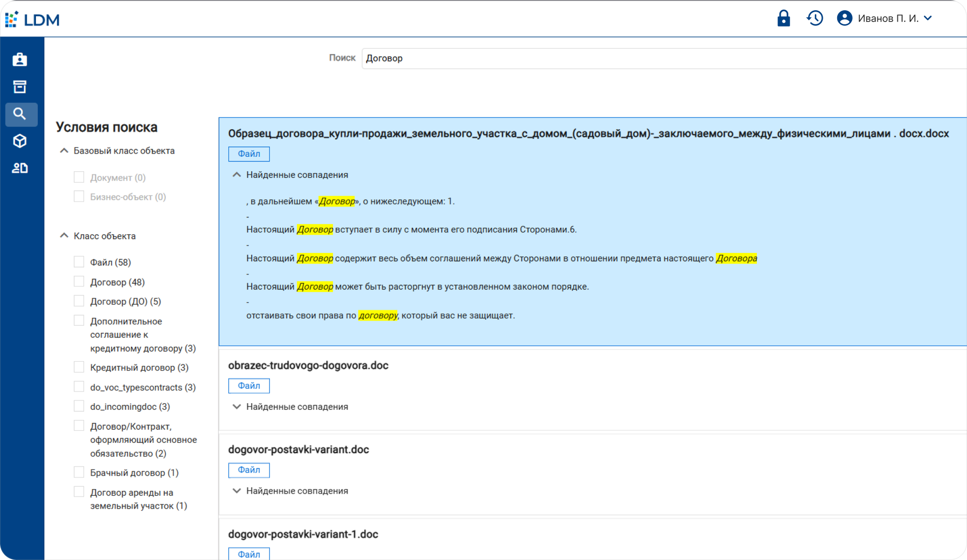Click the LDM logo

32,19
